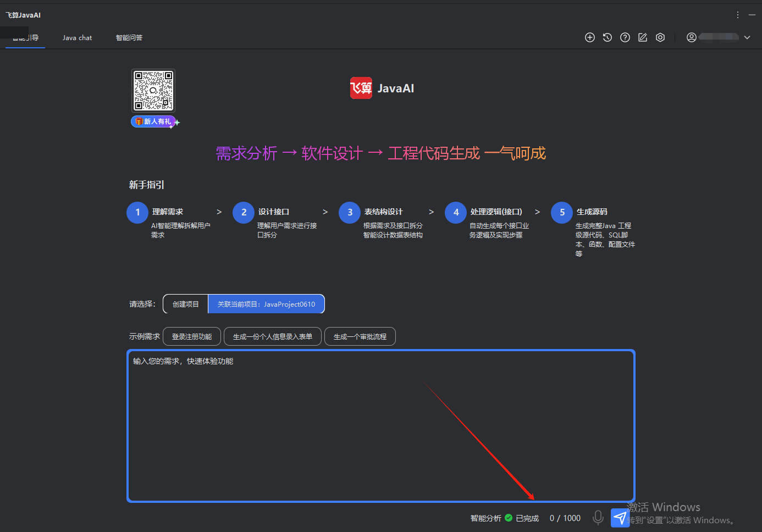Image resolution: width=762 pixels, height=532 pixels.
Task: Open the help question mark icon
Action: [625, 37]
